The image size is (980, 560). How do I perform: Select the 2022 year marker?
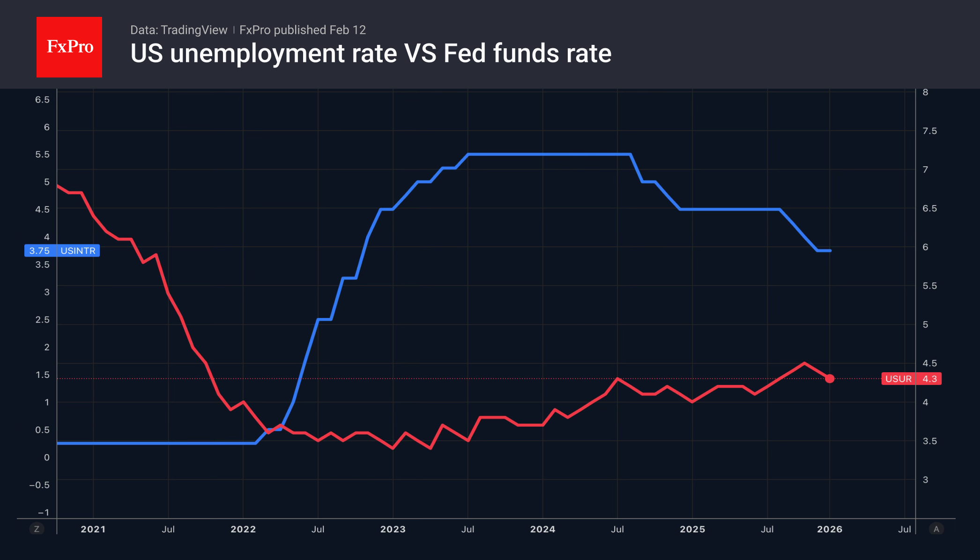point(243,529)
